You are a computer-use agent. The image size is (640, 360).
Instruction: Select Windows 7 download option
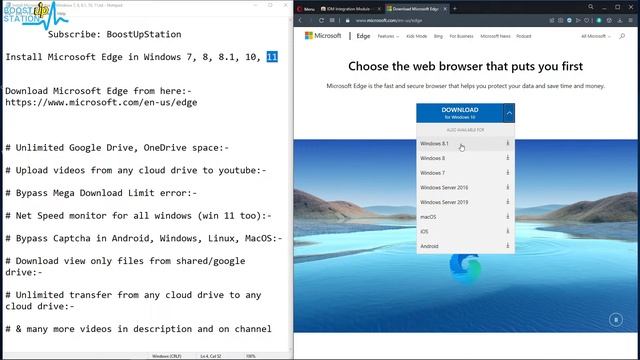[465, 173]
